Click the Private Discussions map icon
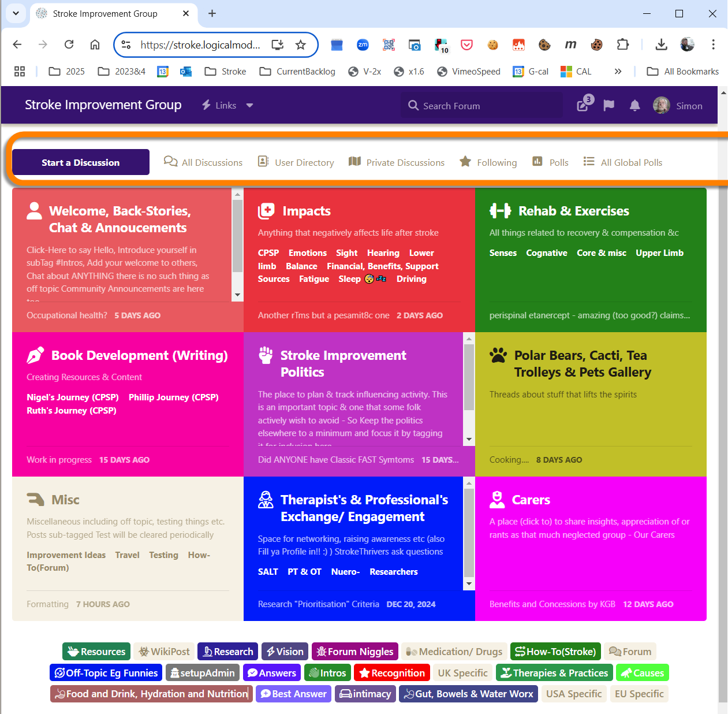This screenshot has width=728, height=714. (354, 162)
